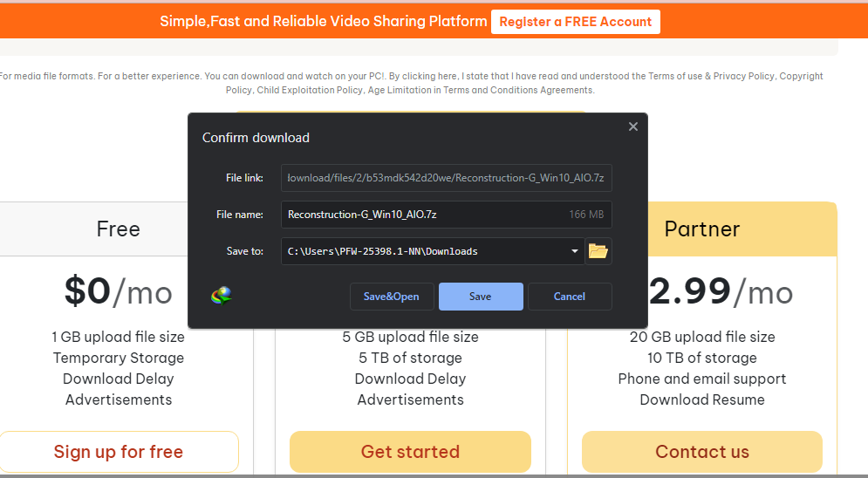
Task: Click the File name: label
Action: (240, 215)
